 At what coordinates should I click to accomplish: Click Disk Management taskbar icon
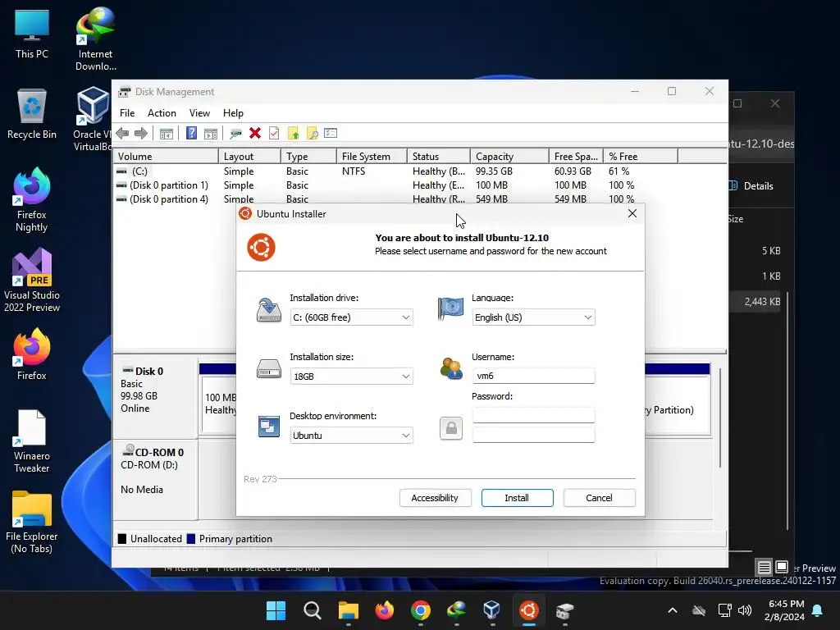(564, 610)
